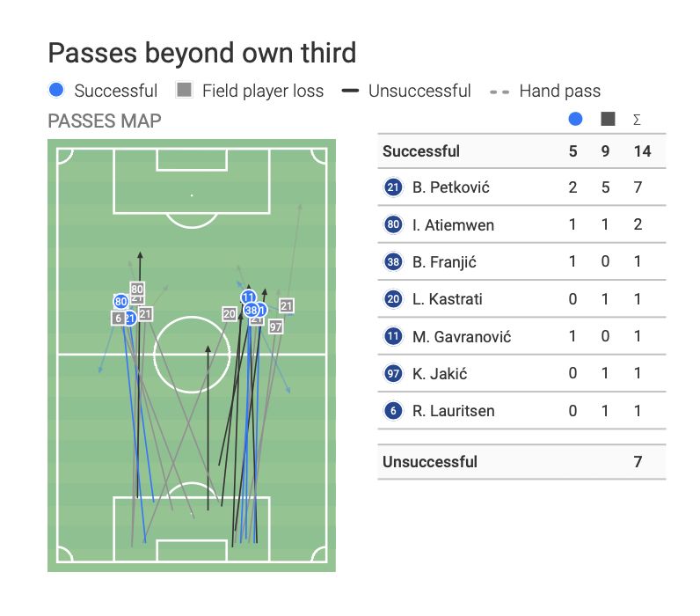The width and height of the screenshot is (700, 616).
Task: Click the Successful table header row
Action: (x=421, y=151)
